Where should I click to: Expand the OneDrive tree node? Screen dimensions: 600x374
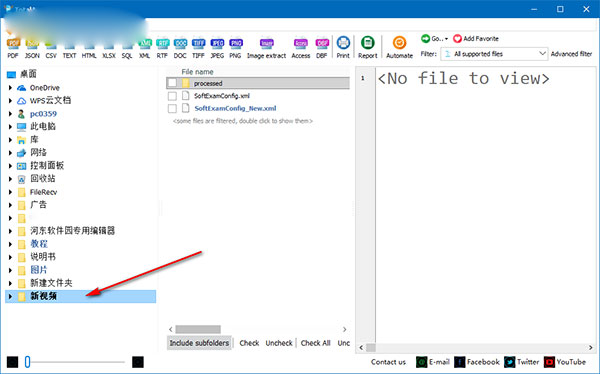pos(10,88)
